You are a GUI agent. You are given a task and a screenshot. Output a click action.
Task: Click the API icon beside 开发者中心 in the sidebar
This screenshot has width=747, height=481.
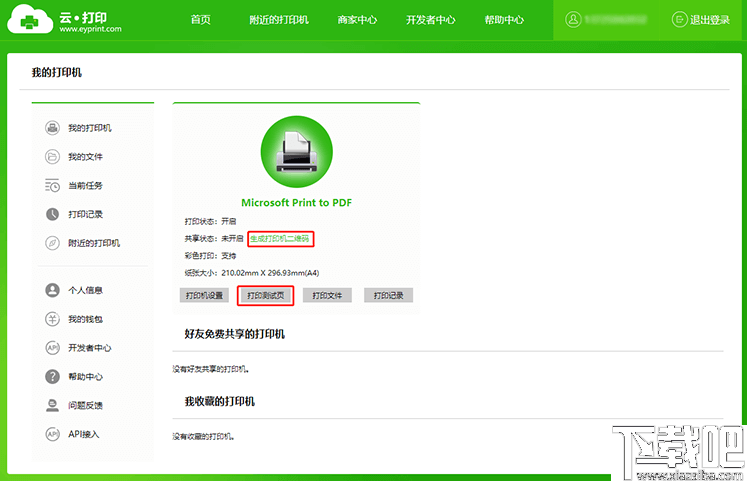[52, 348]
